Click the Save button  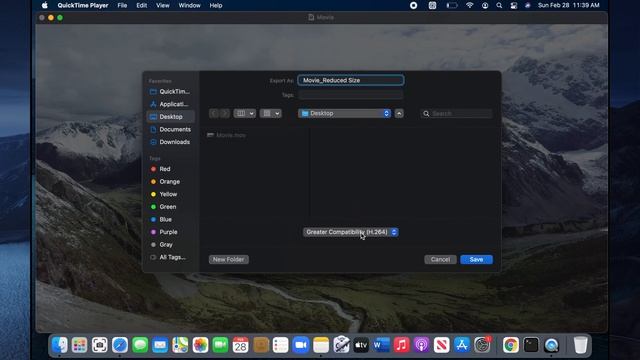tap(476, 260)
